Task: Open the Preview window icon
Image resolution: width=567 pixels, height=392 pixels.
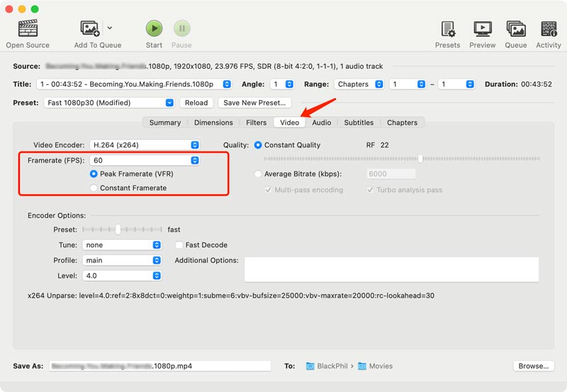Action: point(482,29)
